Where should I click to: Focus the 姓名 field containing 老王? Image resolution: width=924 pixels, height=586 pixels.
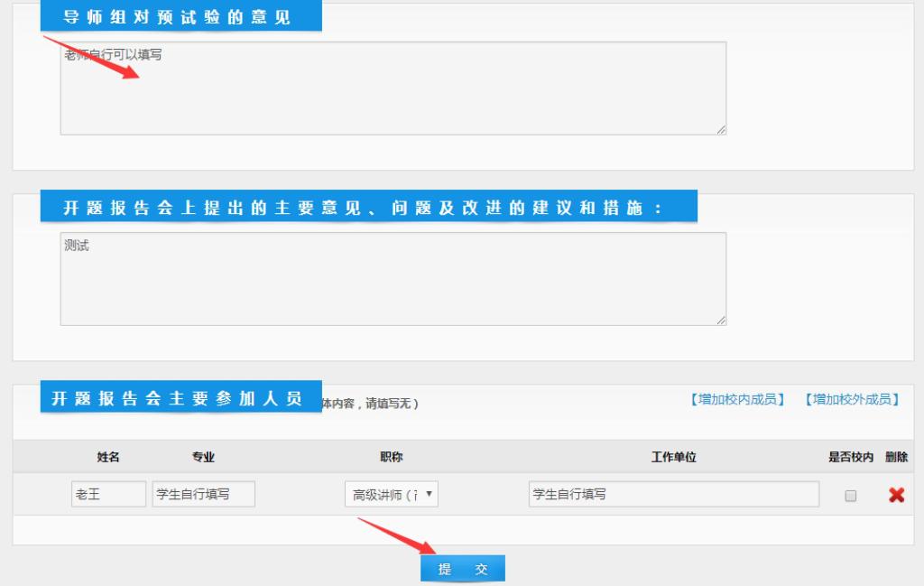point(108,495)
